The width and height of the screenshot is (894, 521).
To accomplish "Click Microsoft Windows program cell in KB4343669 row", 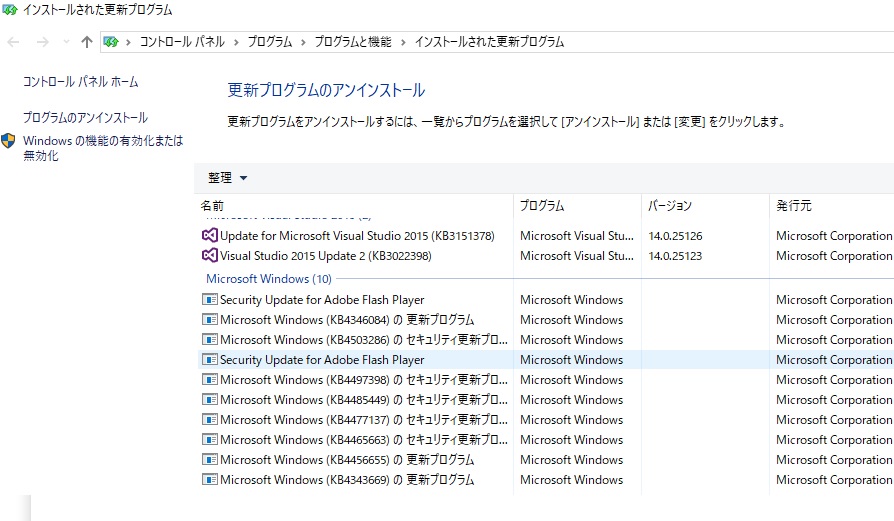I will pyautogui.click(x=571, y=479).
